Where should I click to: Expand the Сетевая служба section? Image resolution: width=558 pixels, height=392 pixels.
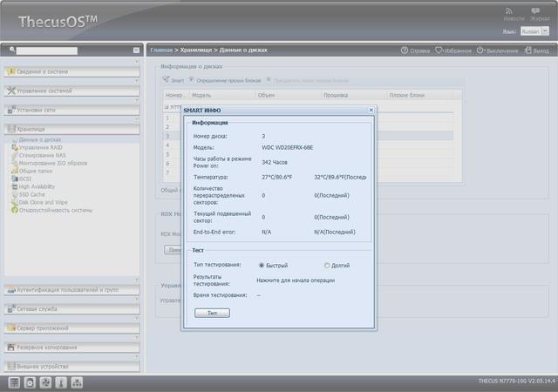click(x=71, y=309)
